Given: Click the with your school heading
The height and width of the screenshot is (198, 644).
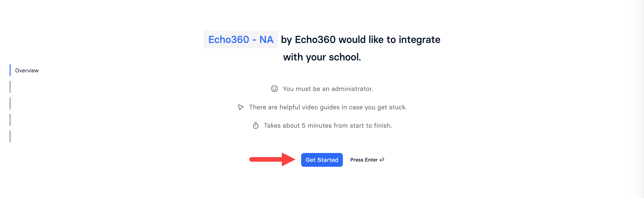Looking at the screenshot, I should pos(322,57).
